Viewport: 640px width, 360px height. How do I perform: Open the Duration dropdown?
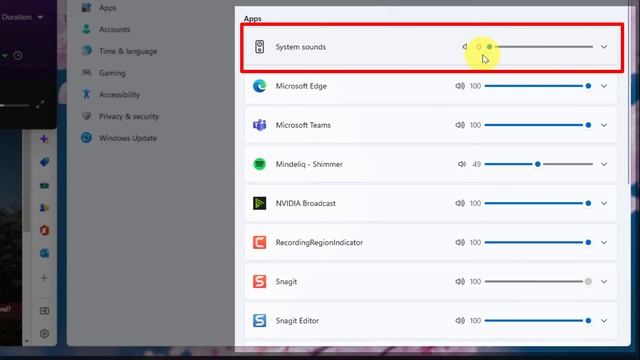(x=22, y=17)
